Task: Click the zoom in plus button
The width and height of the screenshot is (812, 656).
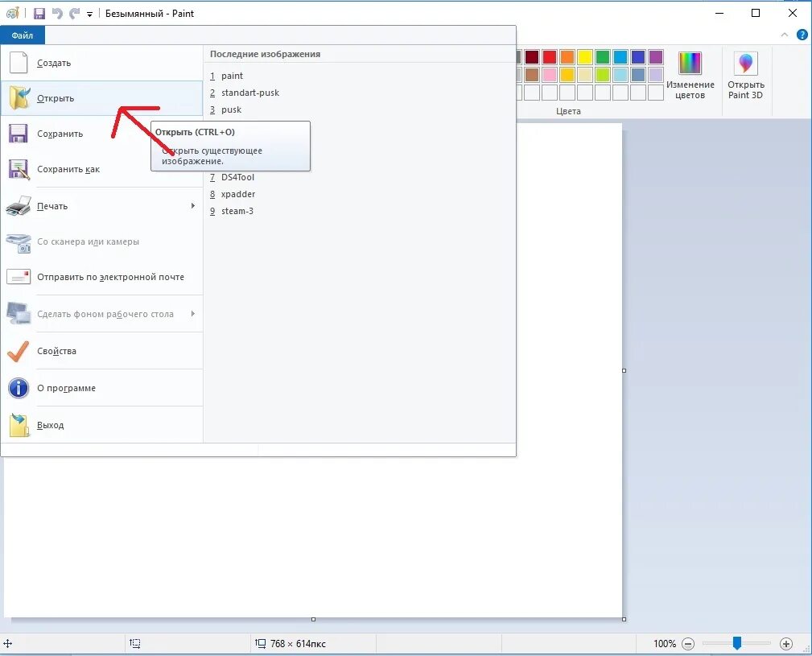Action: click(x=785, y=644)
